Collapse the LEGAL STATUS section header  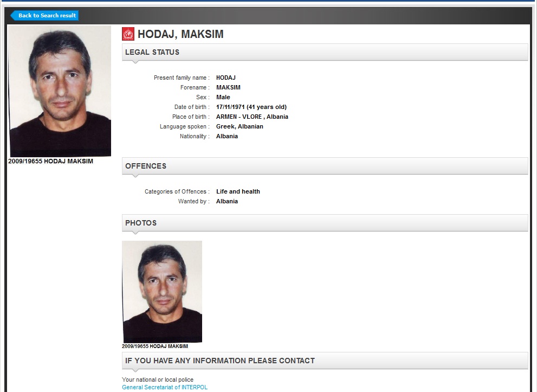325,52
